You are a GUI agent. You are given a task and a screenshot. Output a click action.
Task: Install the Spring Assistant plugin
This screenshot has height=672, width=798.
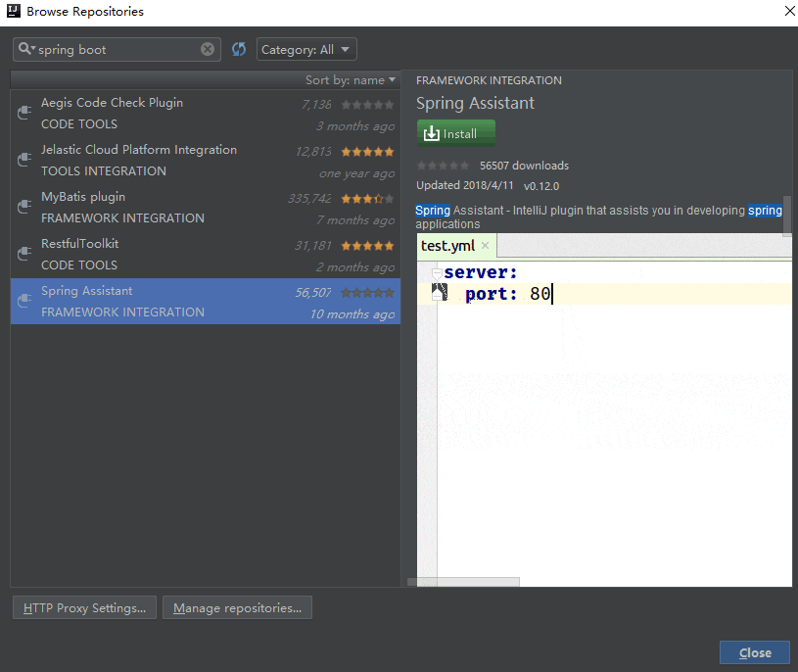click(456, 133)
